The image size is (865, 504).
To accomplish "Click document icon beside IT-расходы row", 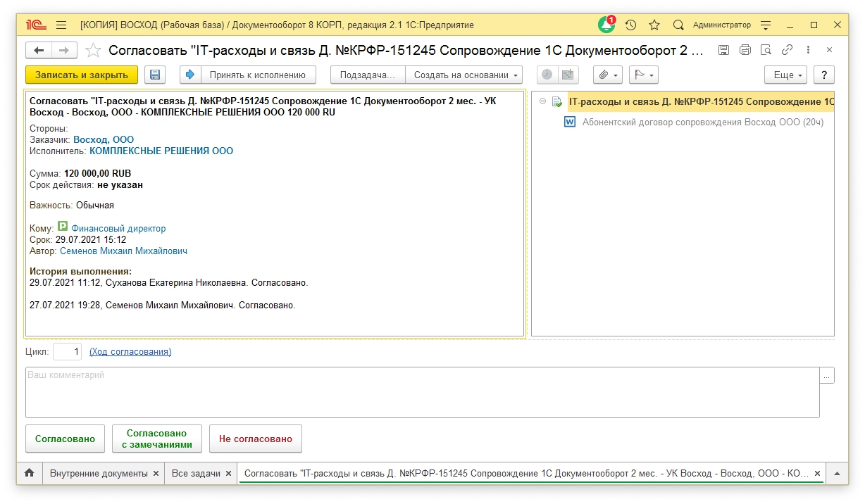I will [x=556, y=101].
